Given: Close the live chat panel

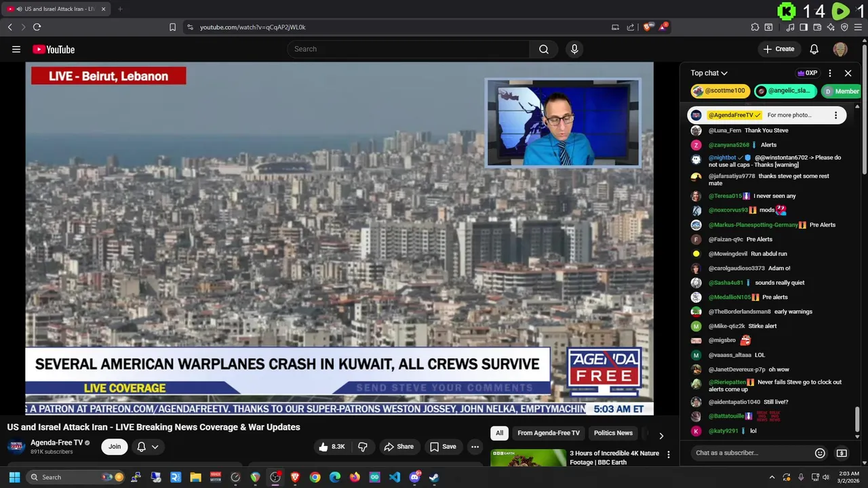Looking at the screenshot, I should (848, 73).
